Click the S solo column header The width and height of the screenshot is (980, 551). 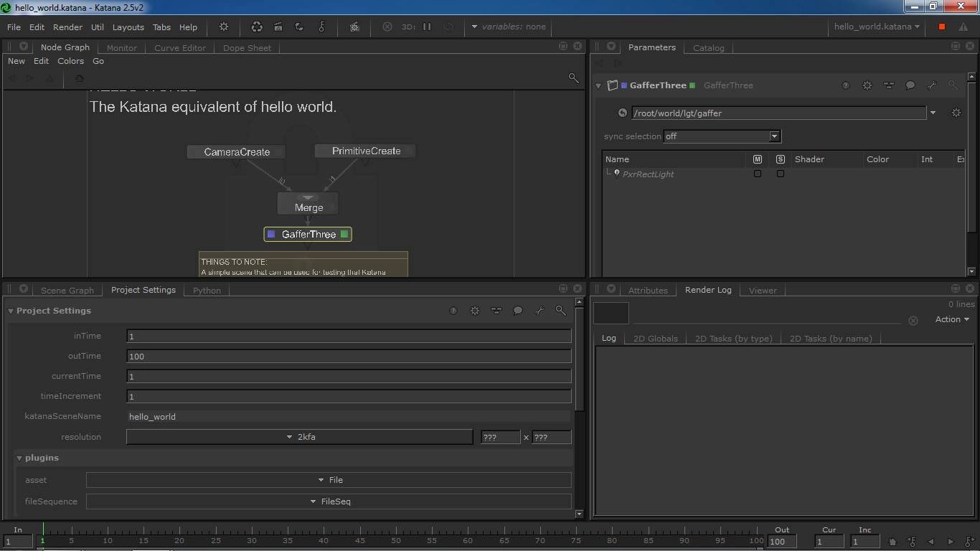pyautogui.click(x=781, y=159)
